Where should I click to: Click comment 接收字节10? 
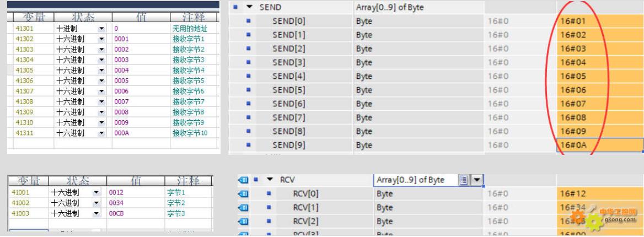(190, 133)
